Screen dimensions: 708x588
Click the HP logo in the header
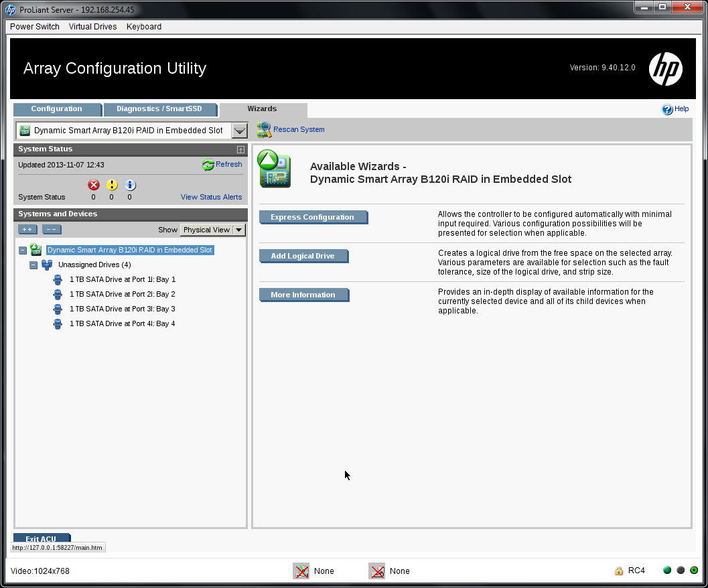666,69
